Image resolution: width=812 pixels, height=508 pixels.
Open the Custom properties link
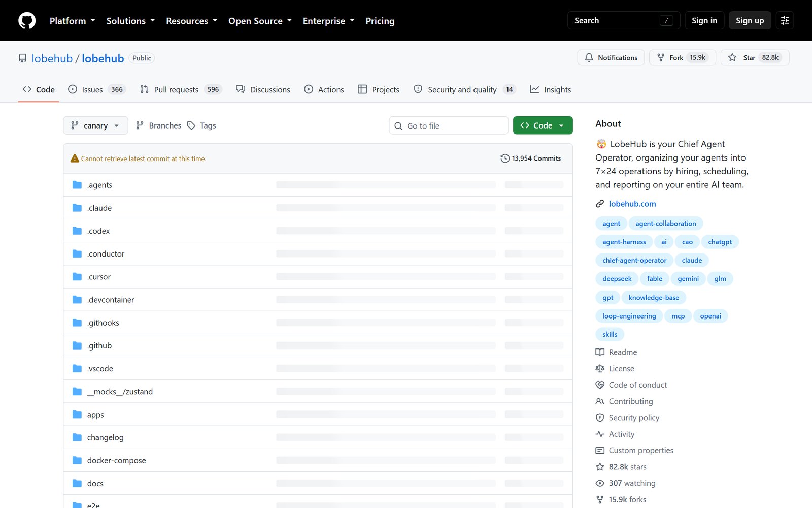click(641, 451)
